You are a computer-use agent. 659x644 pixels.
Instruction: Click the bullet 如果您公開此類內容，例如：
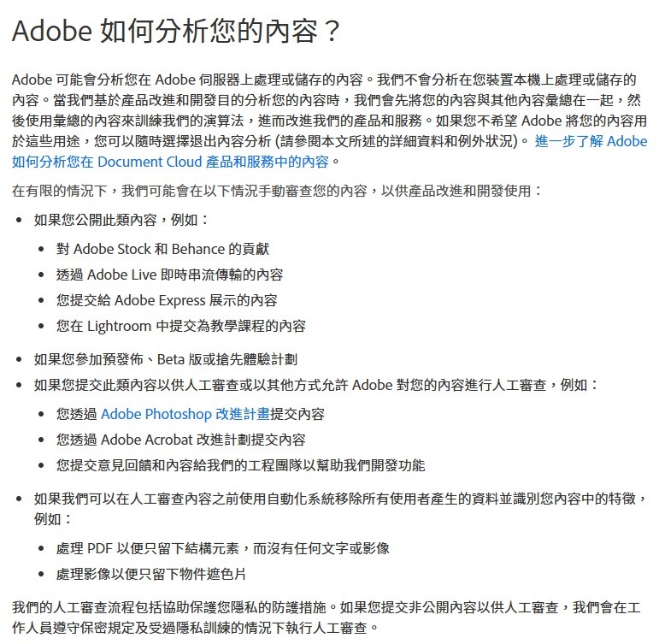coord(121,220)
